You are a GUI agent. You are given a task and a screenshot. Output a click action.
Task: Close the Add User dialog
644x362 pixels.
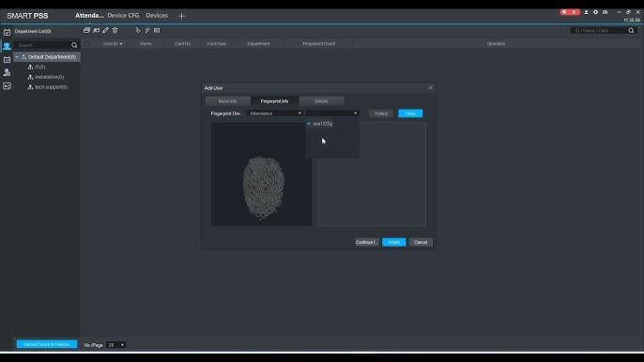tap(430, 87)
